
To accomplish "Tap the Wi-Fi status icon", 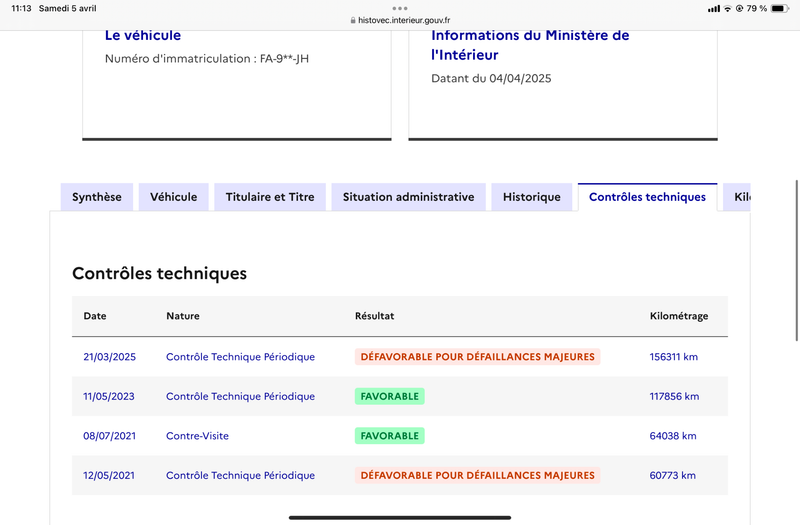I will [727, 8].
